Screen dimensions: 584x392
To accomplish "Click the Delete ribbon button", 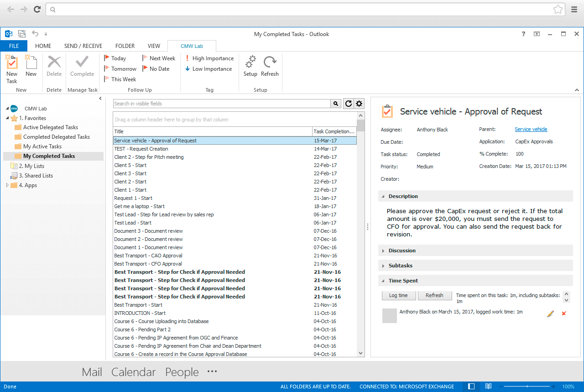I will 54,67.
